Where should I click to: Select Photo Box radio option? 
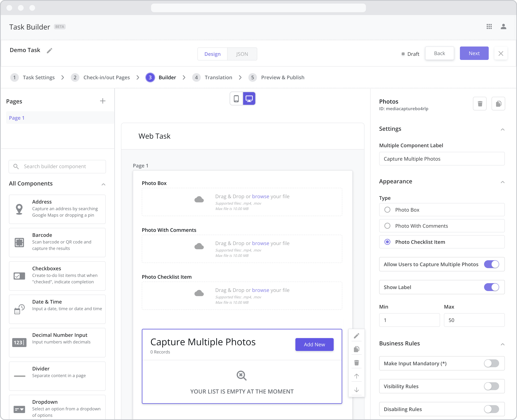click(387, 210)
